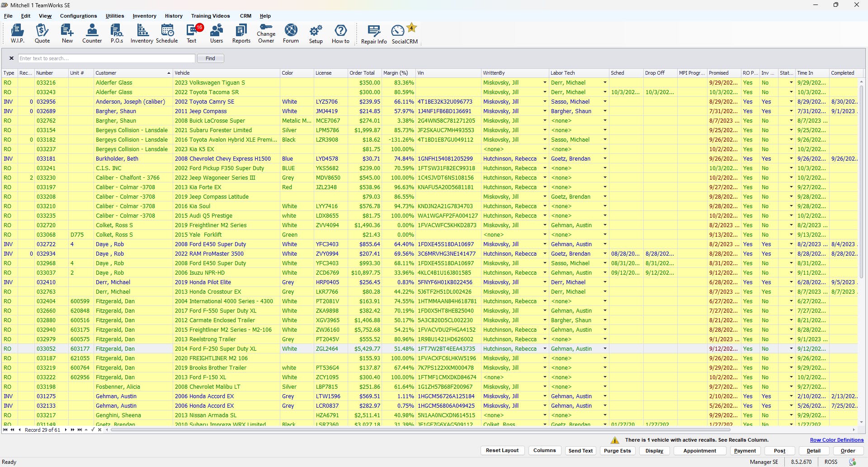Open the Reports screen
This screenshot has height=467, width=868.
(x=241, y=33)
